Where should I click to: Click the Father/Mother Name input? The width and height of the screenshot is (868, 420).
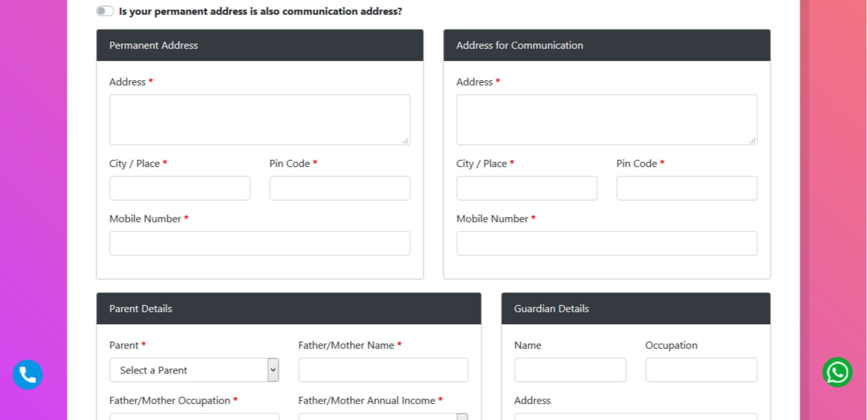point(383,370)
